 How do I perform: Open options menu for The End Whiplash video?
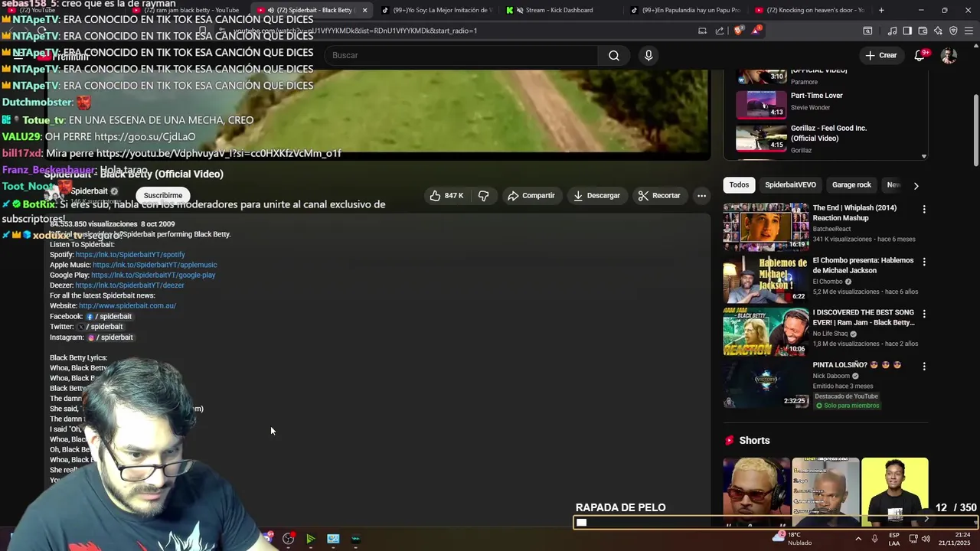pyautogui.click(x=924, y=209)
